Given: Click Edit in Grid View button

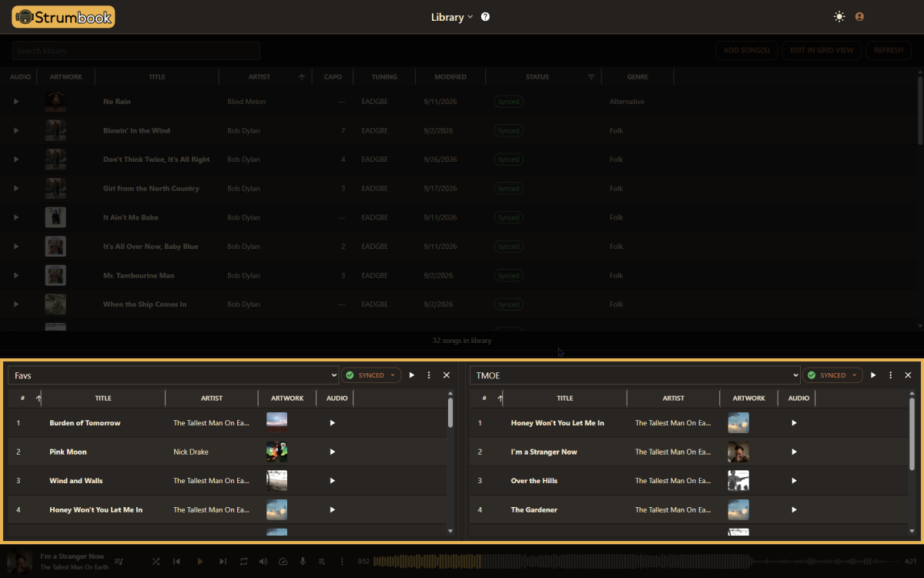Looking at the screenshot, I should [822, 50].
